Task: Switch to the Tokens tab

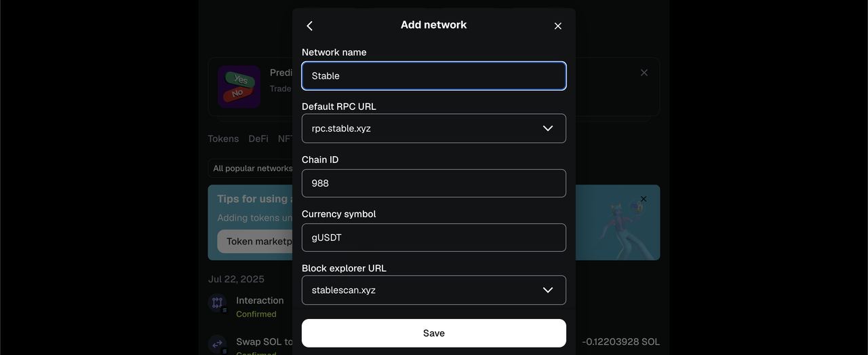Action: (223, 138)
